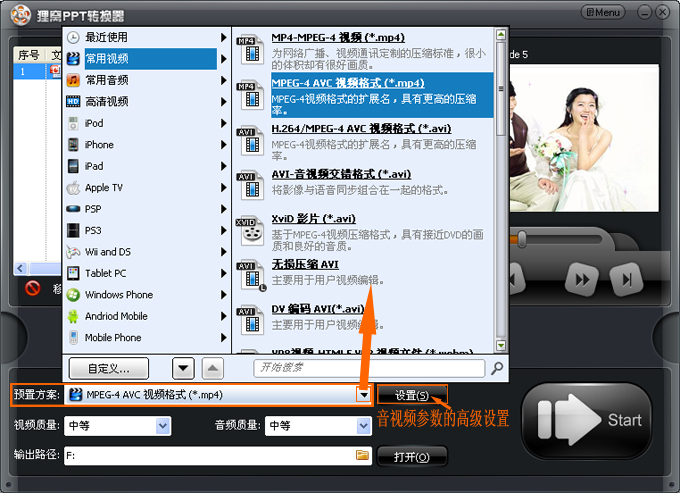The image size is (680, 493).
Task: Expand the 常用视频 submenu arrow
Action: click(223, 59)
